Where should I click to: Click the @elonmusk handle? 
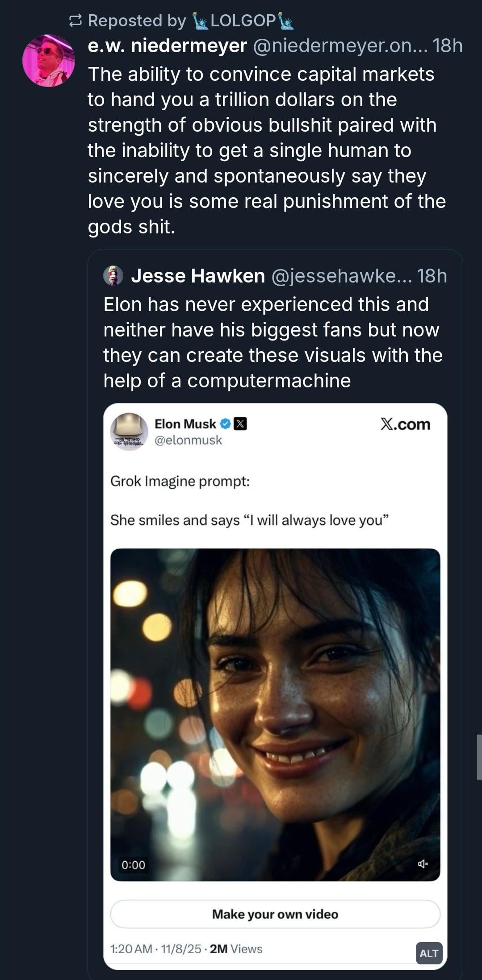click(188, 440)
